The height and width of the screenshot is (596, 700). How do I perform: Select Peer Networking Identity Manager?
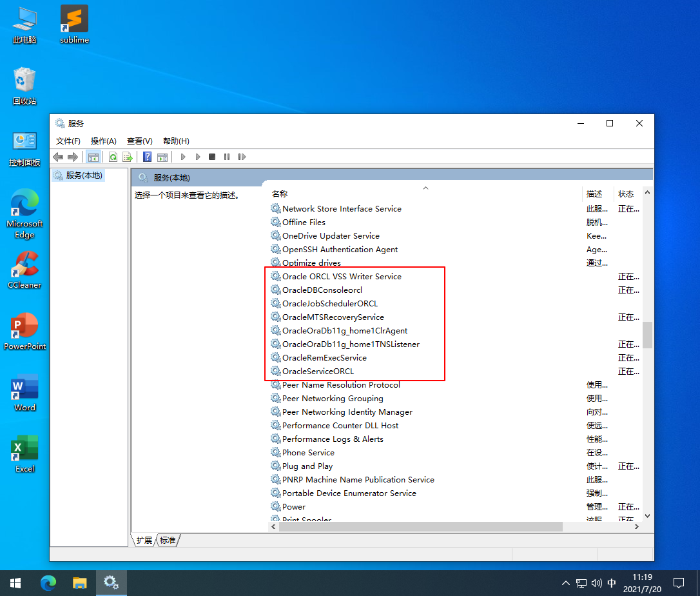tap(347, 412)
